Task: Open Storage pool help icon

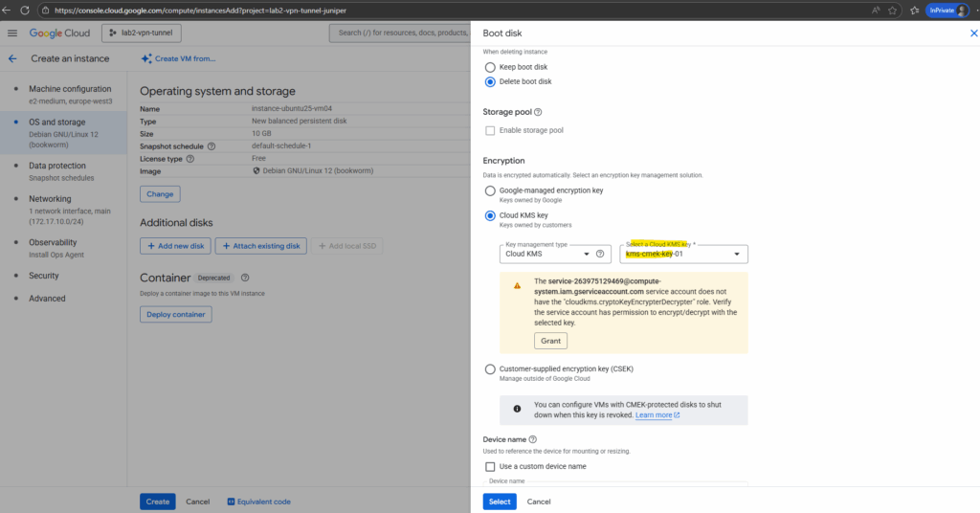Action: (x=538, y=112)
